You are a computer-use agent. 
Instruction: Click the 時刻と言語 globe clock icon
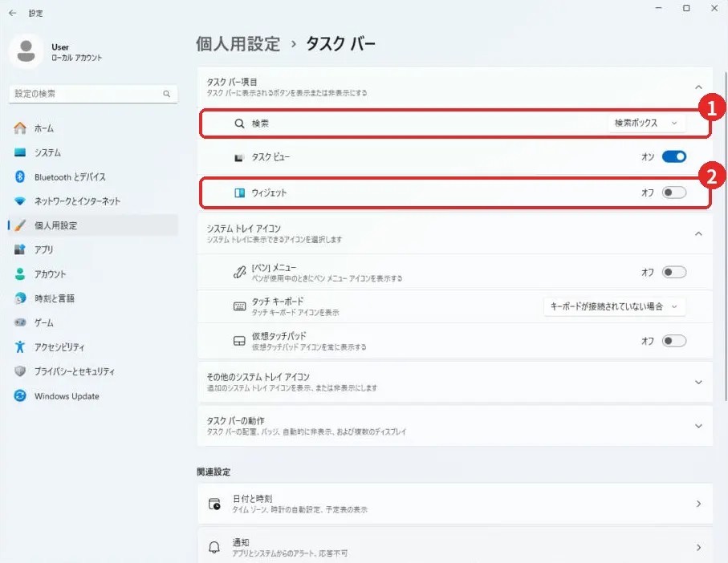coord(20,298)
